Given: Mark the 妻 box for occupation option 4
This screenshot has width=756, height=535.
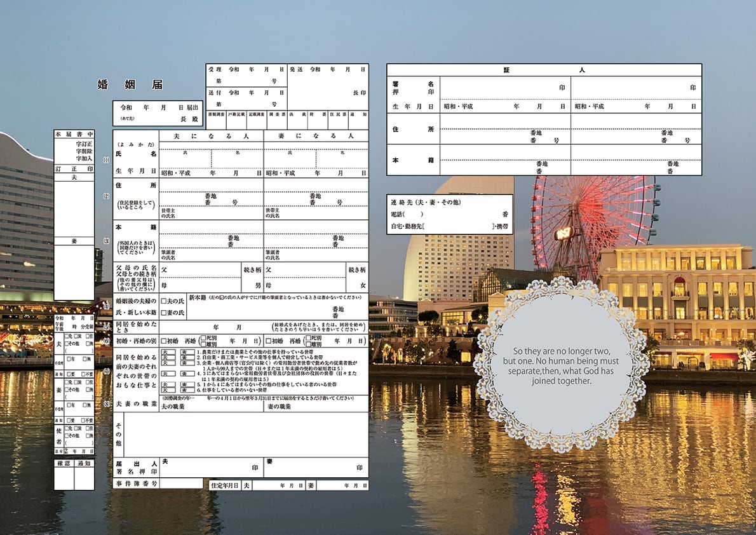Looking at the screenshot, I should click(187, 374).
